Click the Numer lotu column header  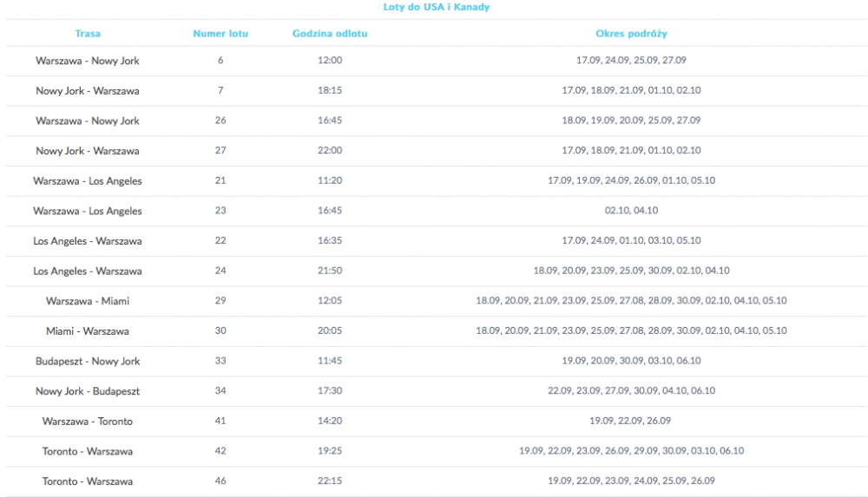click(220, 33)
